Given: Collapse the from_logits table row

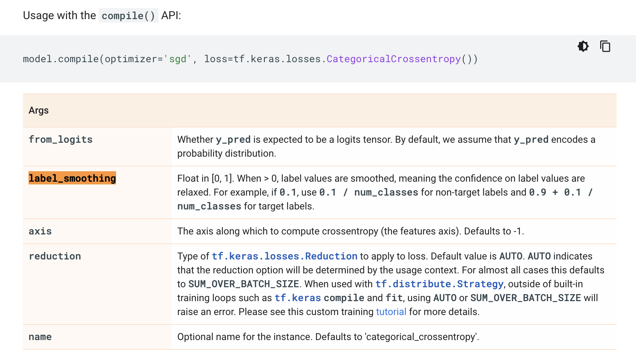Looking at the screenshot, I should pos(60,140).
